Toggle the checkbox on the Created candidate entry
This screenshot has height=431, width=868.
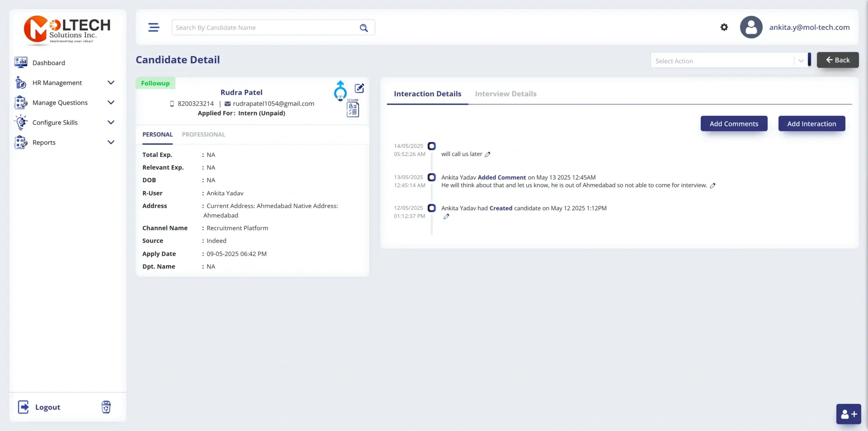(x=432, y=208)
